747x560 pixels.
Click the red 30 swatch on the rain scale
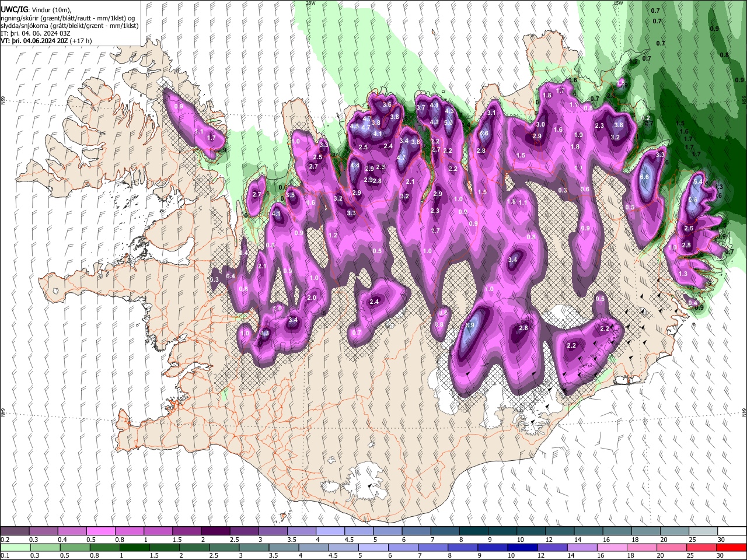(732, 547)
